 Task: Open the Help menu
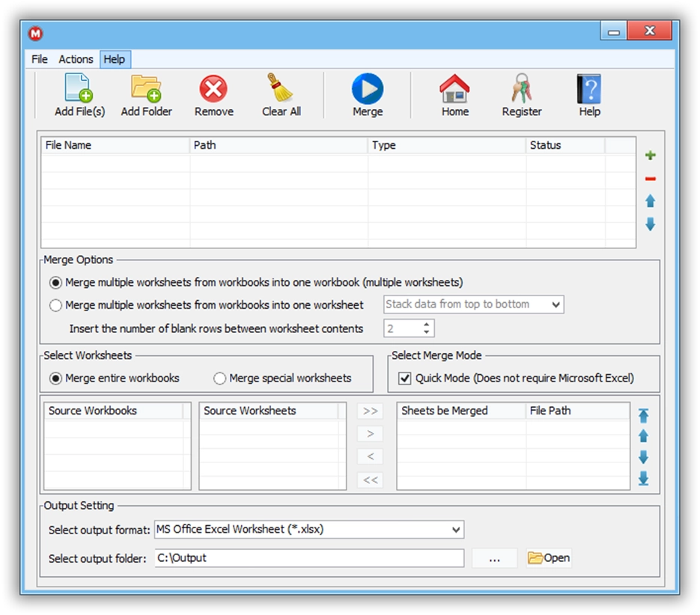tap(115, 59)
